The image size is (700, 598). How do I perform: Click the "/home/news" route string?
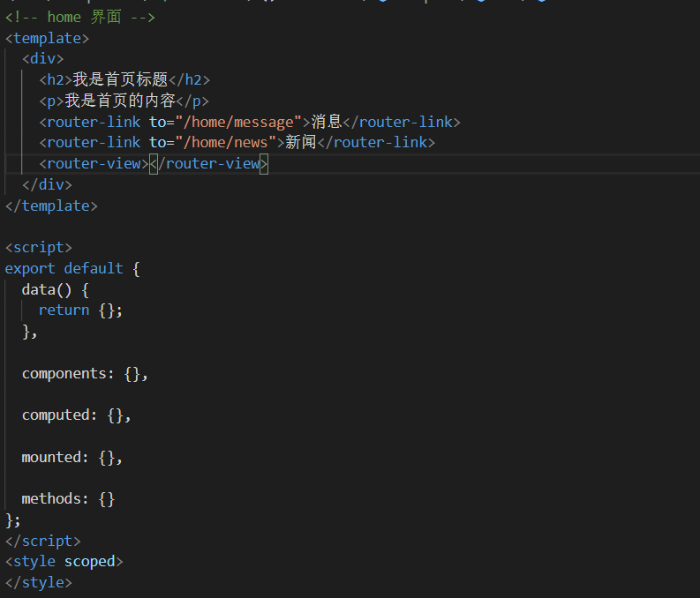click(226, 142)
